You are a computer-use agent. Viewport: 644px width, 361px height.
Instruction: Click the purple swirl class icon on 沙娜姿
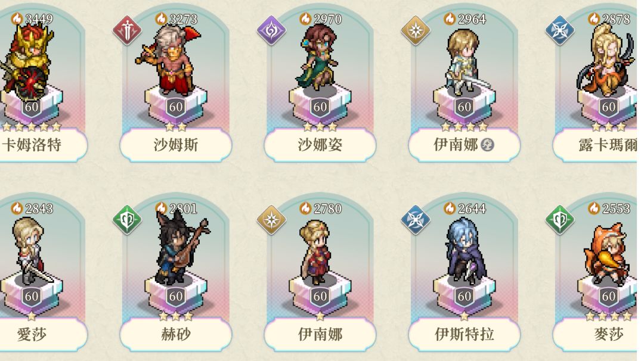(x=271, y=30)
